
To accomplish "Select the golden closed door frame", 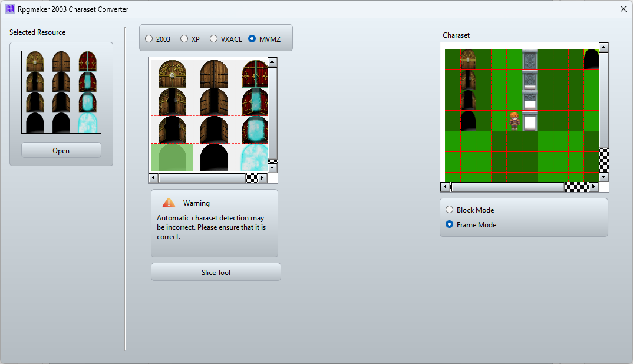I will coord(172,74).
